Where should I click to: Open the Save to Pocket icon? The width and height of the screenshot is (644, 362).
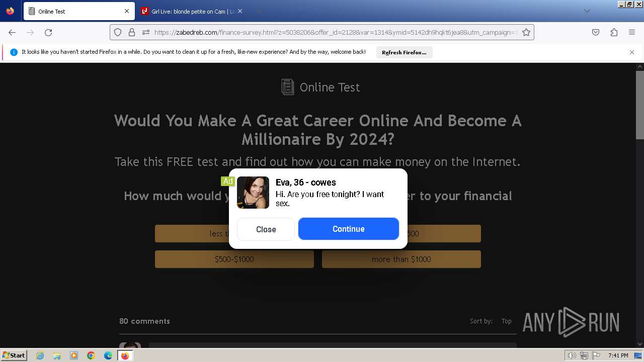[596, 32]
